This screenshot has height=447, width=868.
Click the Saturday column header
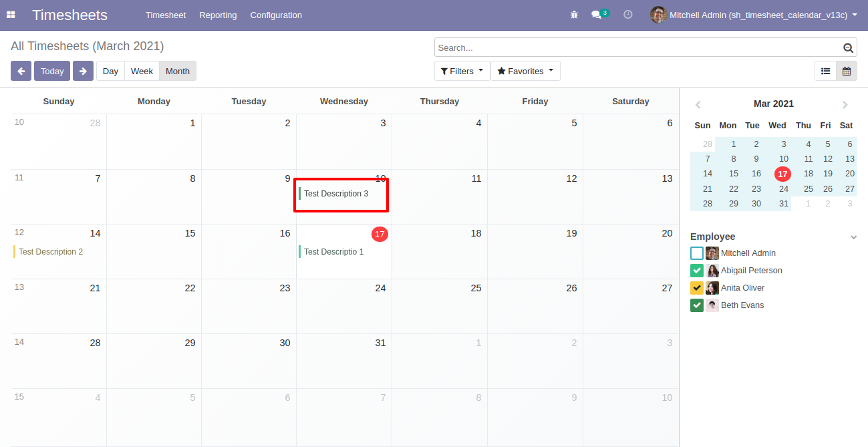[x=631, y=102]
